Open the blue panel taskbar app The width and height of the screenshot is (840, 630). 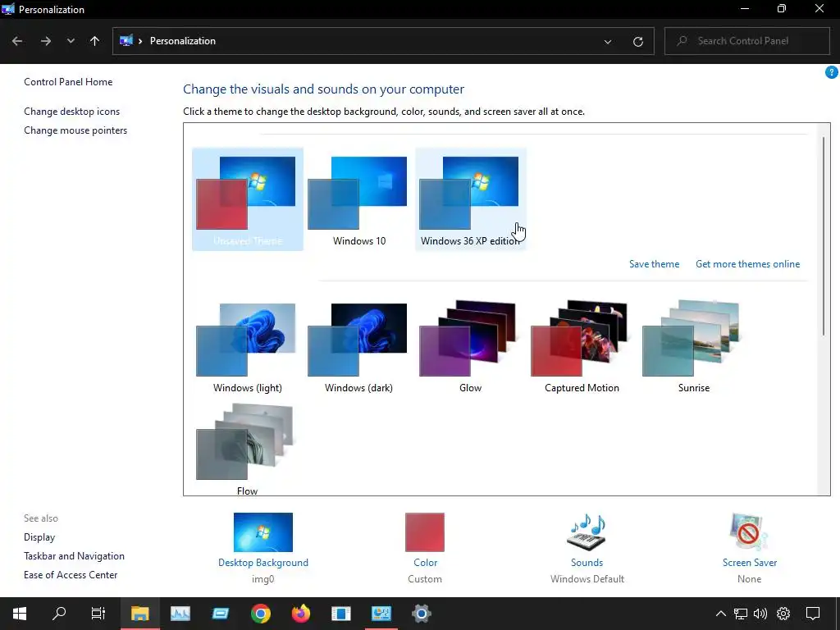pyautogui.click(x=340, y=614)
